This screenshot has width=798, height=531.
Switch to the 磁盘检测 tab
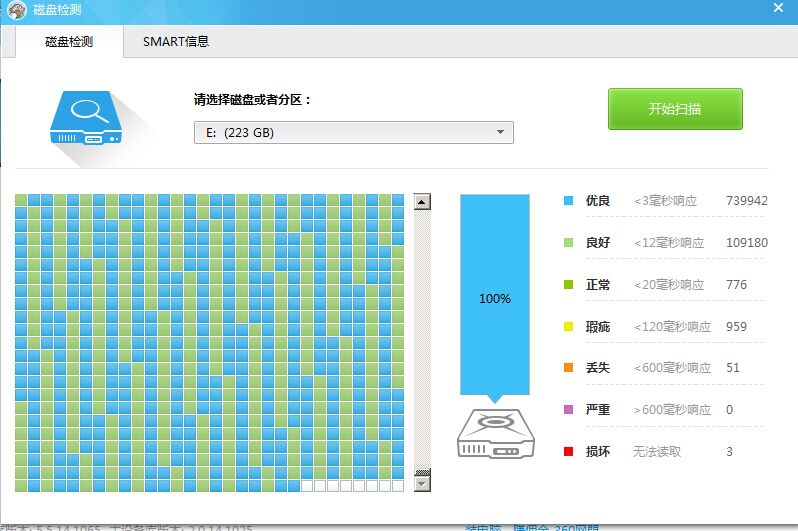point(69,42)
